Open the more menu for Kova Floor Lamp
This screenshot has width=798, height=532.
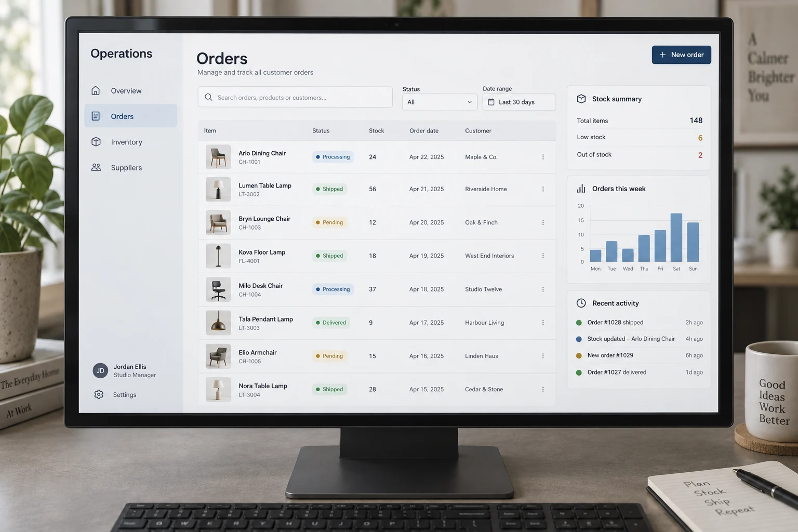point(543,256)
